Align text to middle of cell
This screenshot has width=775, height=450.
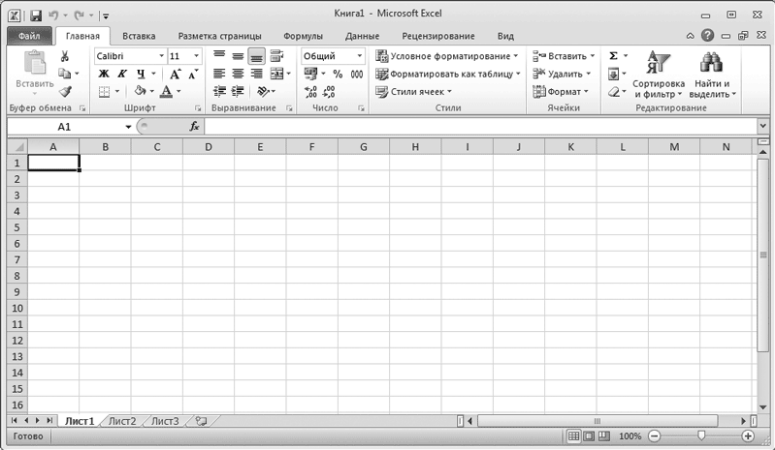[x=238, y=56]
